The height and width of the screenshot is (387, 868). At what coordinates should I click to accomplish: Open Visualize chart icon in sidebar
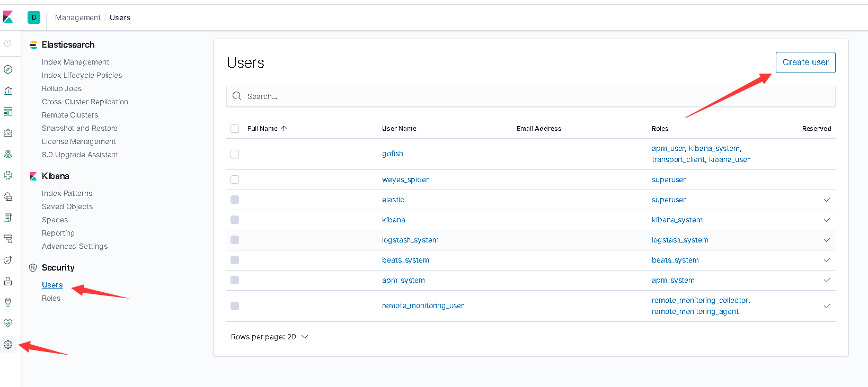pos(8,91)
